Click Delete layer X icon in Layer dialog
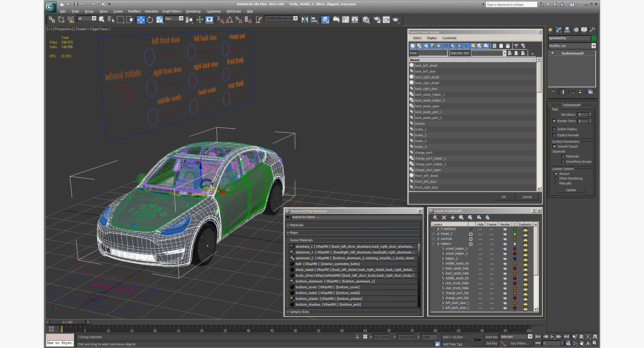This screenshot has width=644, height=348. [444, 217]
